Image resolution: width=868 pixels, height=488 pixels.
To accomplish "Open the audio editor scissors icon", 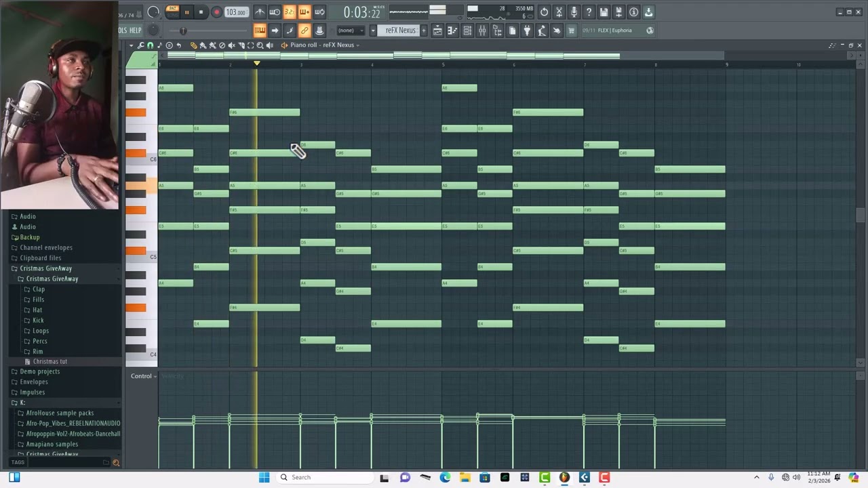I will [559, 12].
